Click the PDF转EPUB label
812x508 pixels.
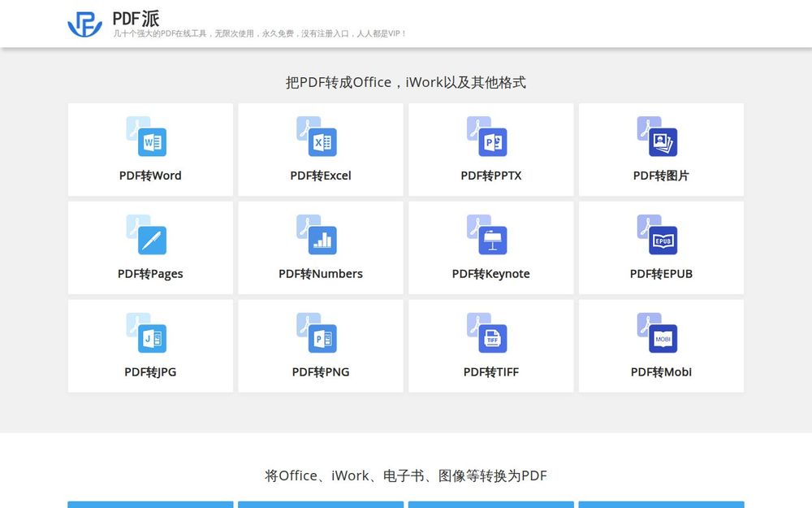tap(661, 274)
